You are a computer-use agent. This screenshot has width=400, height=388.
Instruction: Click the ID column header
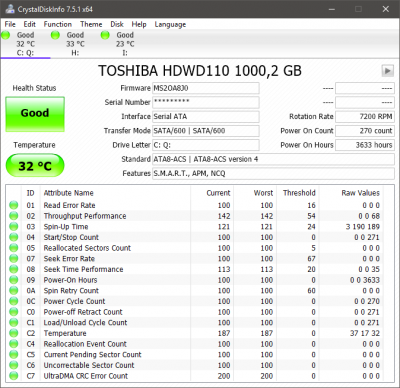pos(30,193)
